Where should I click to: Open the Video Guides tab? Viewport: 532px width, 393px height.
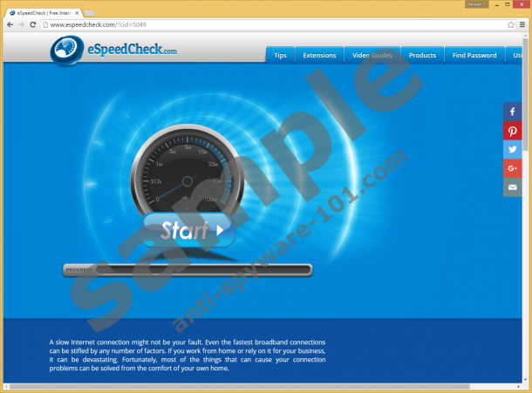tap(372, 55)
